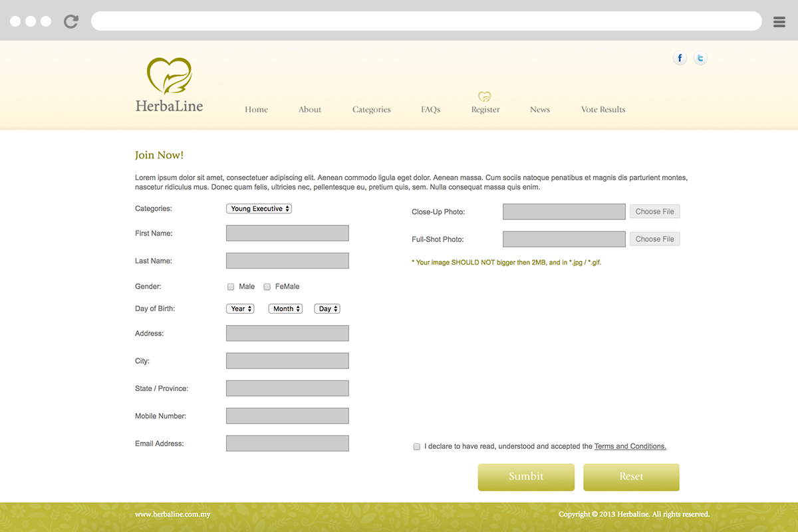
Task: Open the Day dropdown
Action: click(x=327, y=309)
